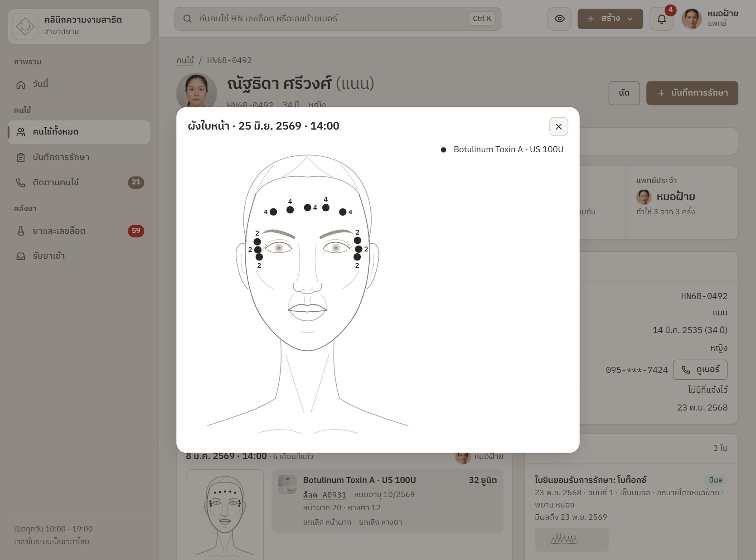Click patient profile photo of ณัฐธิดา
The image size is (756, 560).
coord(196,91)
